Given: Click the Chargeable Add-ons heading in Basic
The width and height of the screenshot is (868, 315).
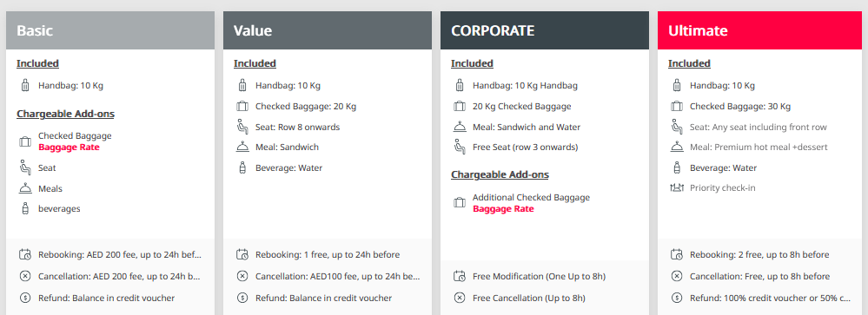Looking at the screenshot, I should click(x=65, y=114).
